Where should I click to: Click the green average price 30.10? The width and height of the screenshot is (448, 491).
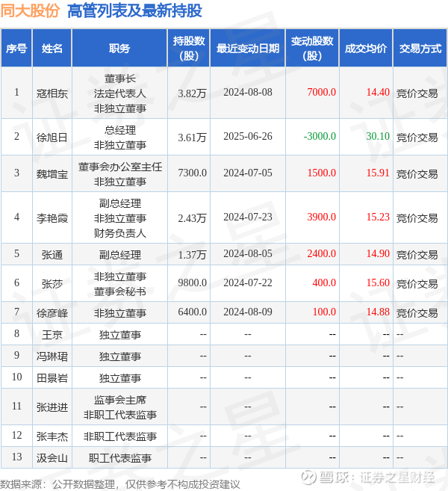(x=378, y=136)
